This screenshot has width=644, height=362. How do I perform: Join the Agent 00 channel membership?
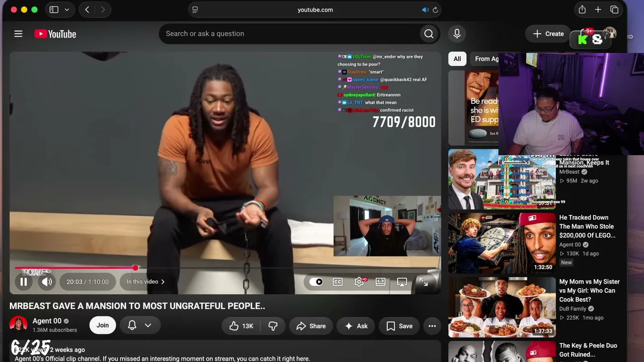(x=103, y=325)
